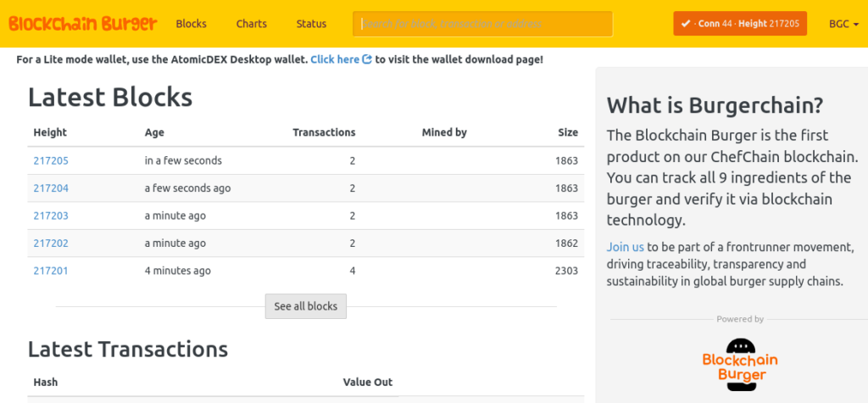Click the '4 minutes ago' age cell

click(178, 271)
